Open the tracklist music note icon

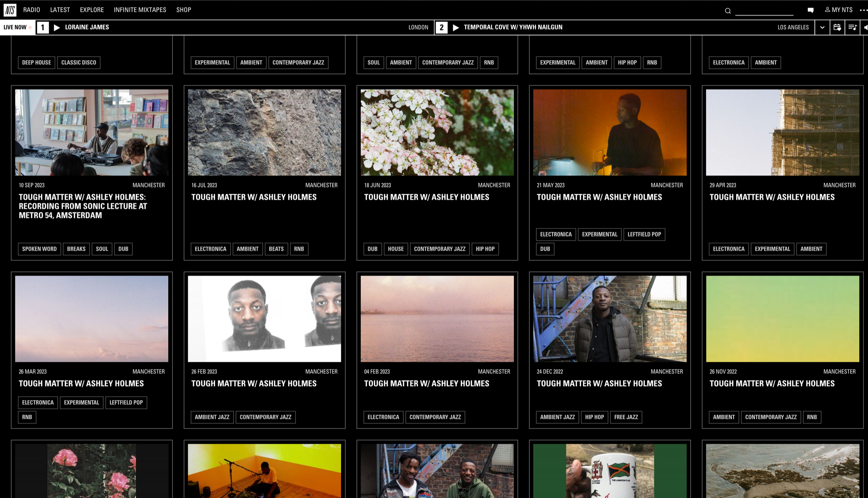[852, 27]
